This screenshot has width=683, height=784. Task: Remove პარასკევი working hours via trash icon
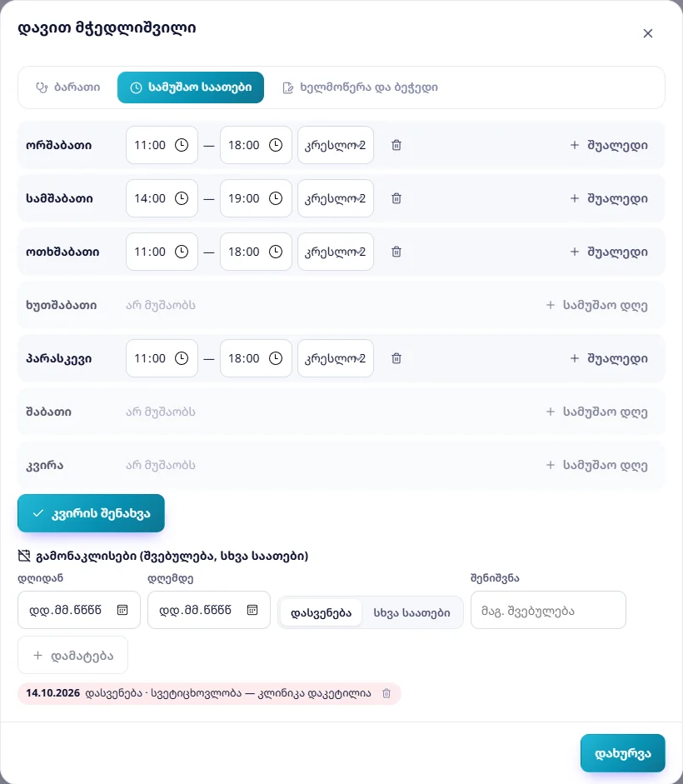[x=396, y=358]
